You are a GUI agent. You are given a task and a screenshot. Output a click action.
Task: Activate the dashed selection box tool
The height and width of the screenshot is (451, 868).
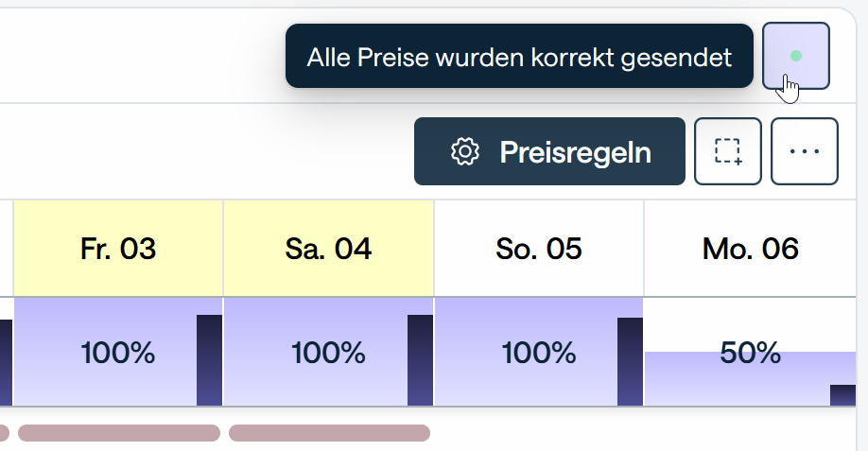point(728,151)
